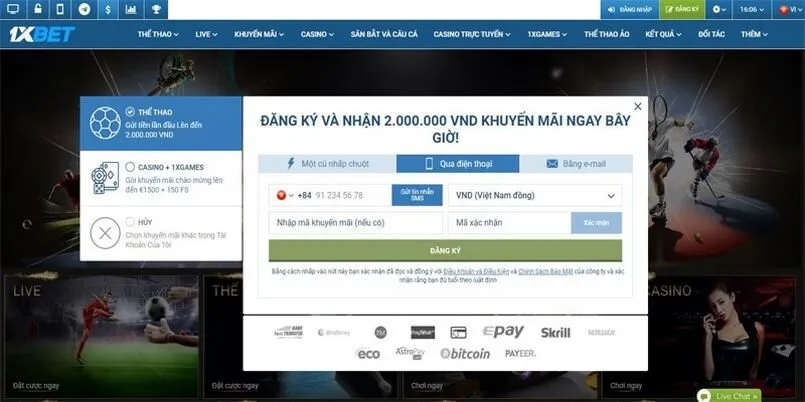Open the VND currency dropdown
Screen dimensions: 805x402
tap(535, 195)
